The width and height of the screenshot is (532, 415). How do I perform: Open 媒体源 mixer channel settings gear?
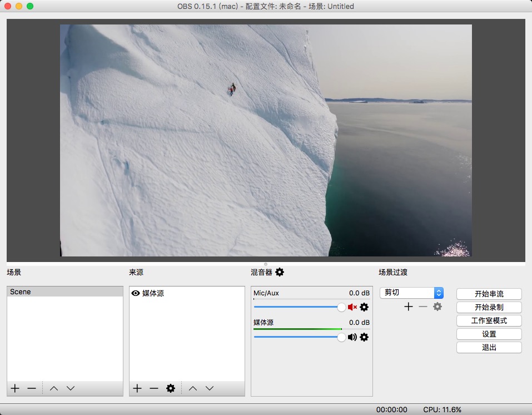(364, 337)
